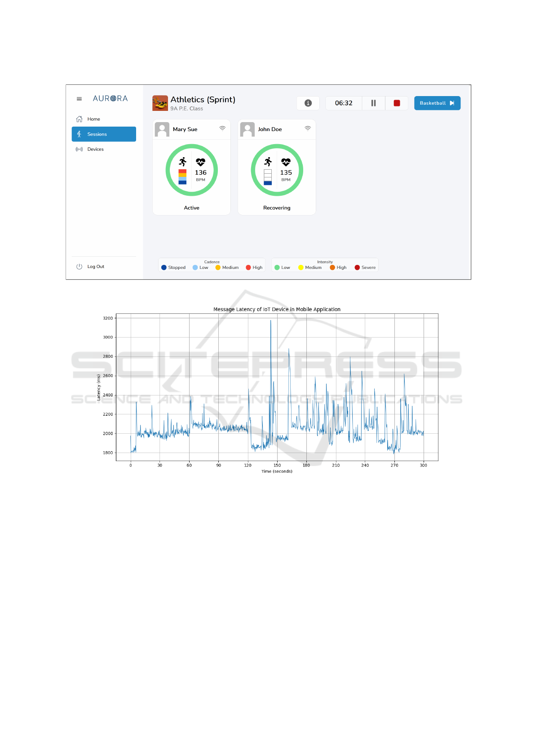The width and height of the screenshot is (535, 756).
Task: Stop the session with red square
Action: pyautogui.click(x=397, y=103)
